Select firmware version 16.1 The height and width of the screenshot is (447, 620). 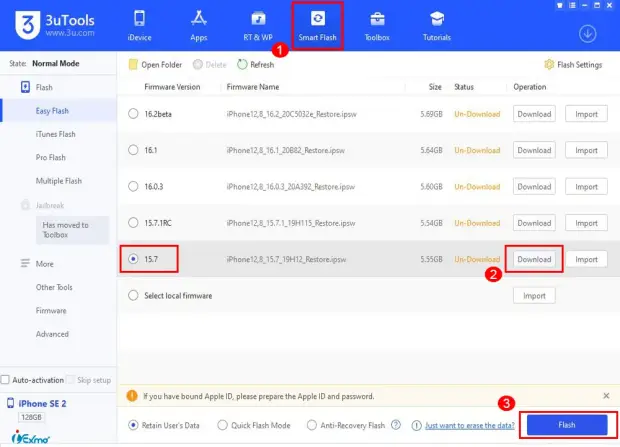point(133,150)
